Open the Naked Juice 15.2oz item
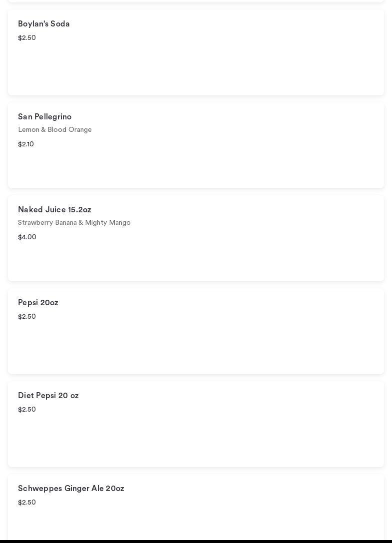 (54, 210)
